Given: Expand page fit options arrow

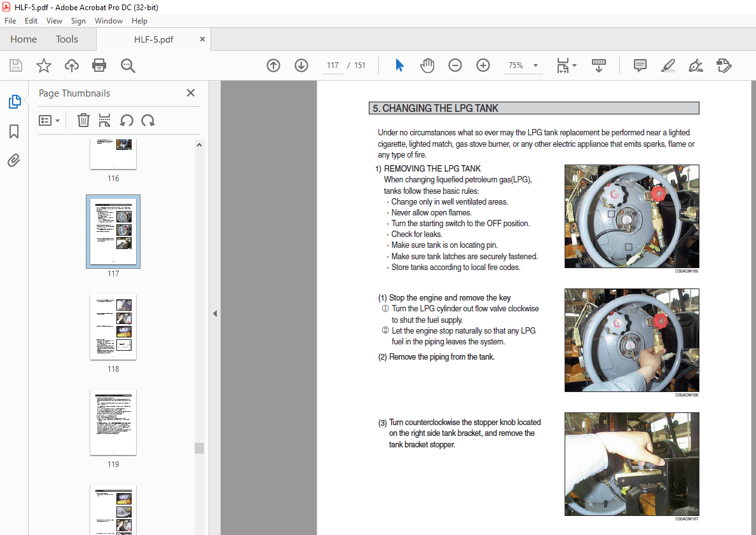Looking at the screenshot, I should pyautogui.click(x=574, y=65).
